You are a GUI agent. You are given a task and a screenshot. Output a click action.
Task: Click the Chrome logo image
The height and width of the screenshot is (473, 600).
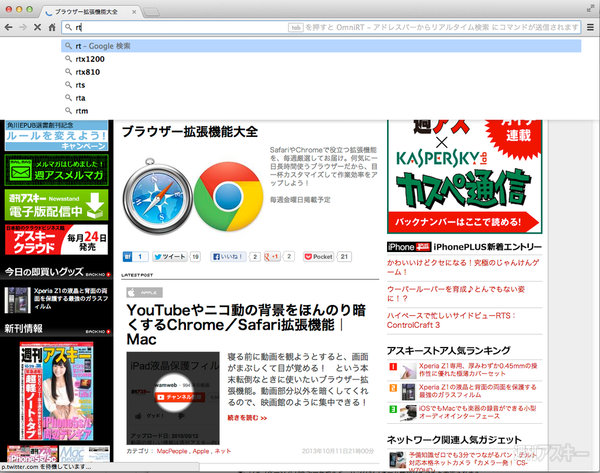click(228, 196)
